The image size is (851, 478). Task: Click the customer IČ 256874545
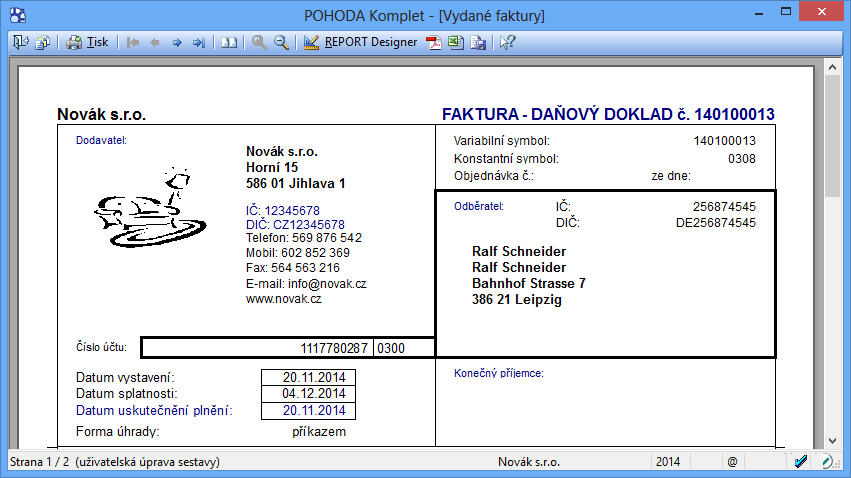724,207
